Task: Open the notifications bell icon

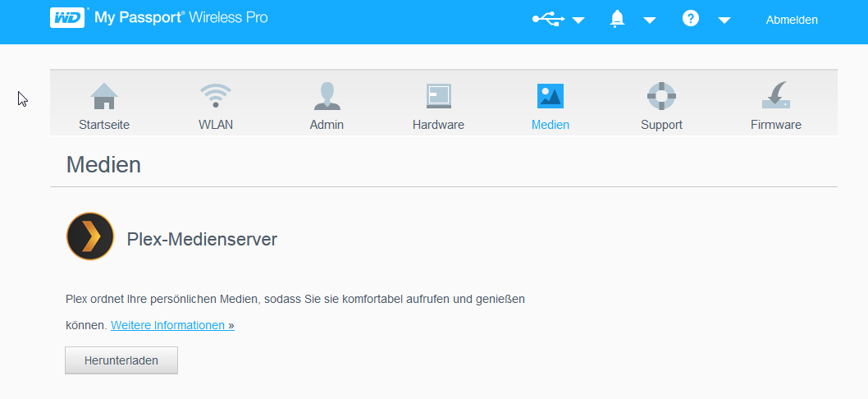Action: pos(617,19)
